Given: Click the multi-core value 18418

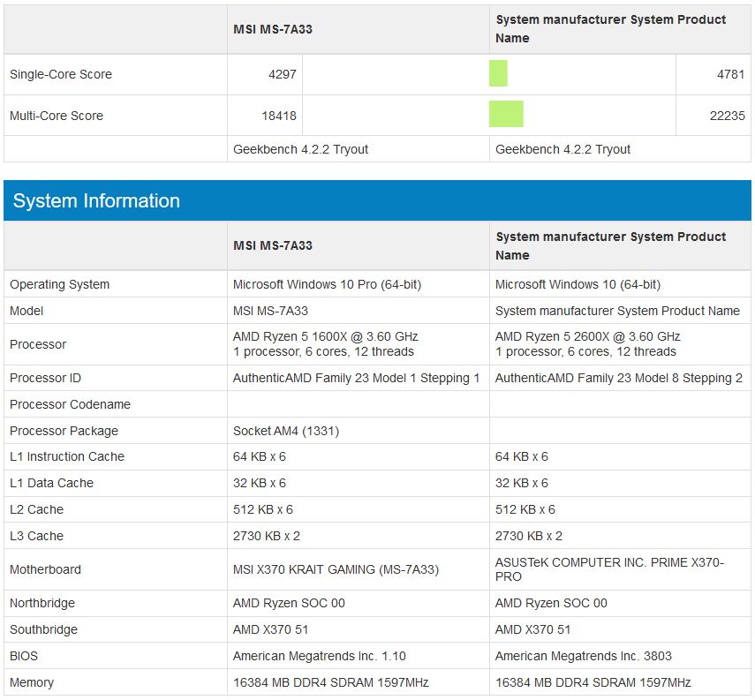Looking at the screenshot, I should [279, 116].
